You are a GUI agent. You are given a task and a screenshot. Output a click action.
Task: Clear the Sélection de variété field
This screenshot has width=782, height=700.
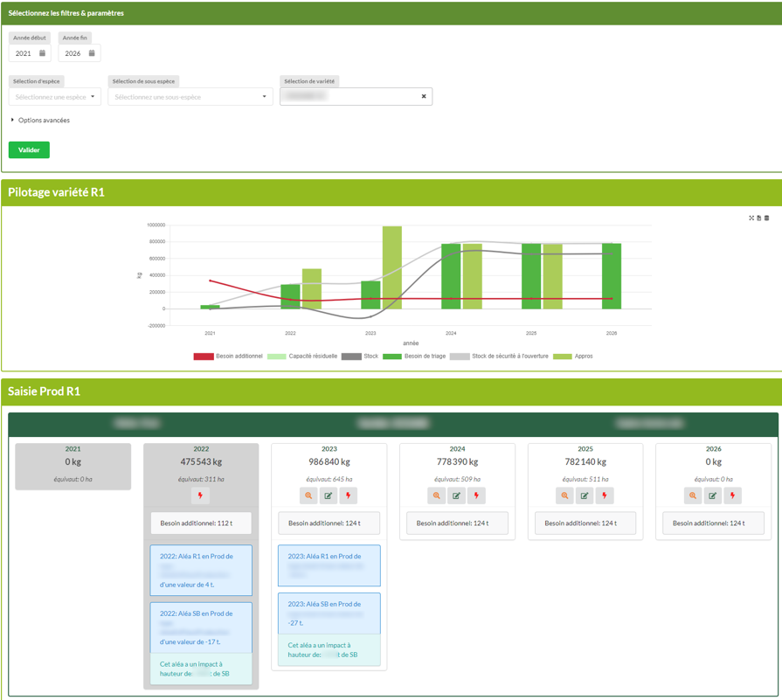(424, 96)
